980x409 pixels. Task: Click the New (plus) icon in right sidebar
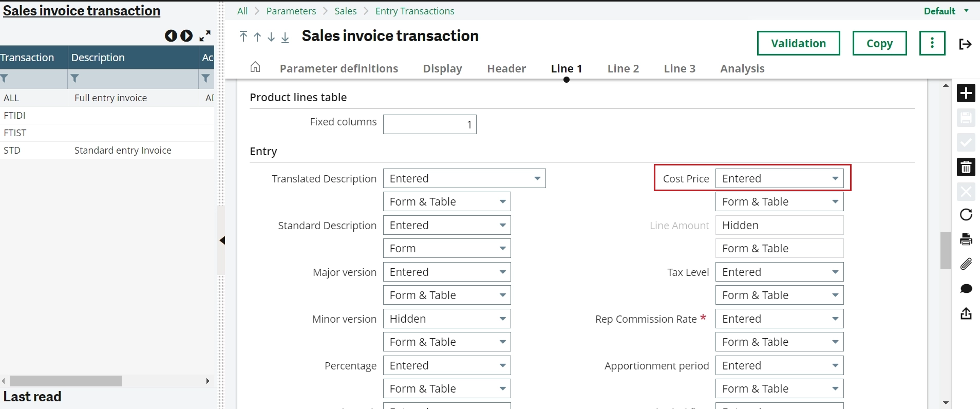click(966, 93)
